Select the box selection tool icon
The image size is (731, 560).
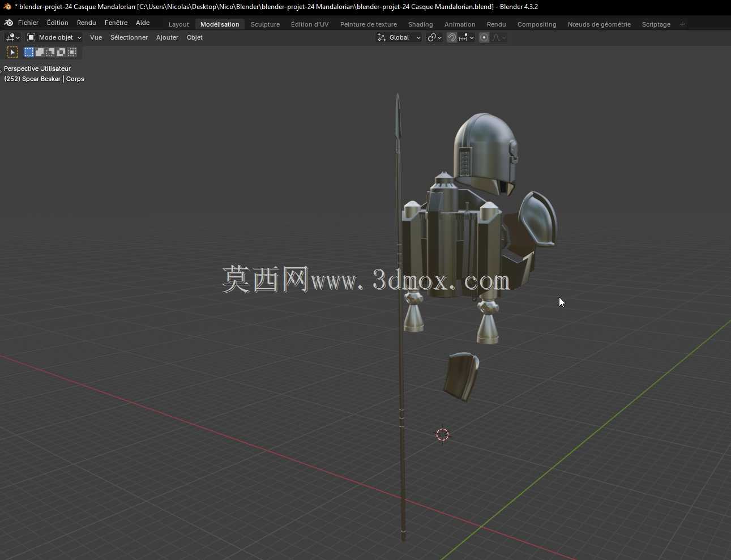coord(12,52)
